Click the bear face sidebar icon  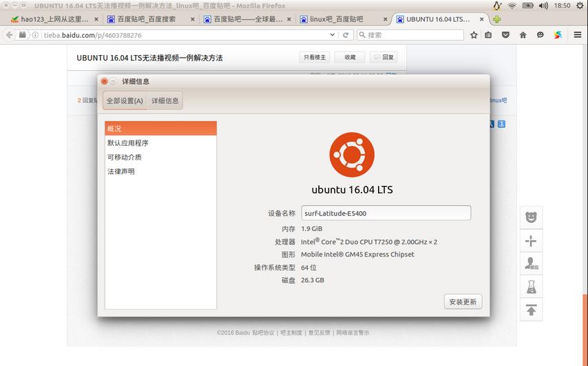(x=531, y=217)
